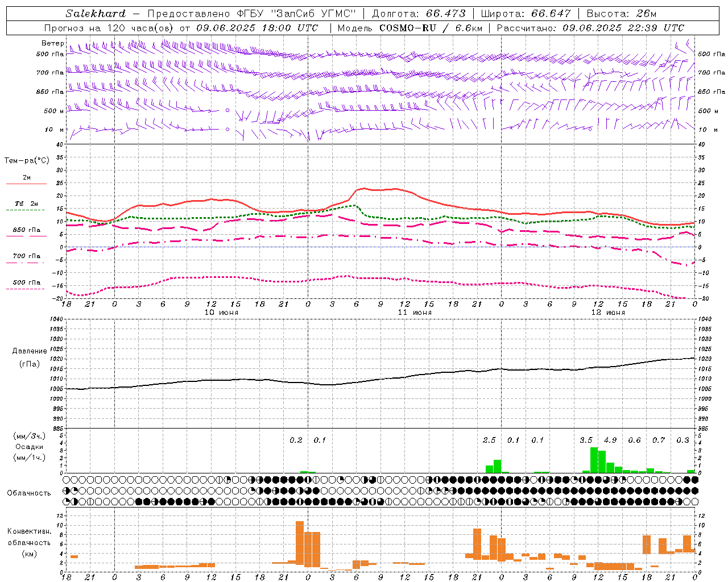Click the 0.3 precipitation value
This screenshot has width=728, height=582.
pyautogui.click(x=682, y=440)
